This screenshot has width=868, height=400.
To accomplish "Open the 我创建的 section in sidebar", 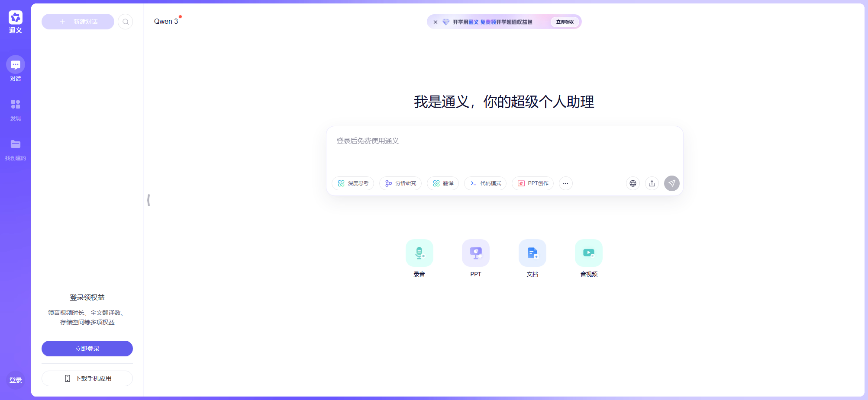I will 15,149.
